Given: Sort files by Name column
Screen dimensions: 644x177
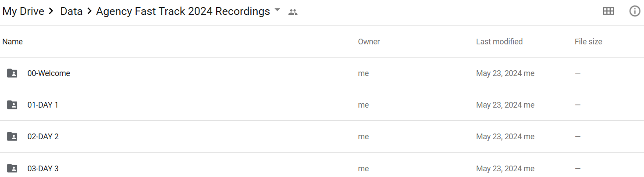Looking at the screenshot, I should (x=13, y=42).
